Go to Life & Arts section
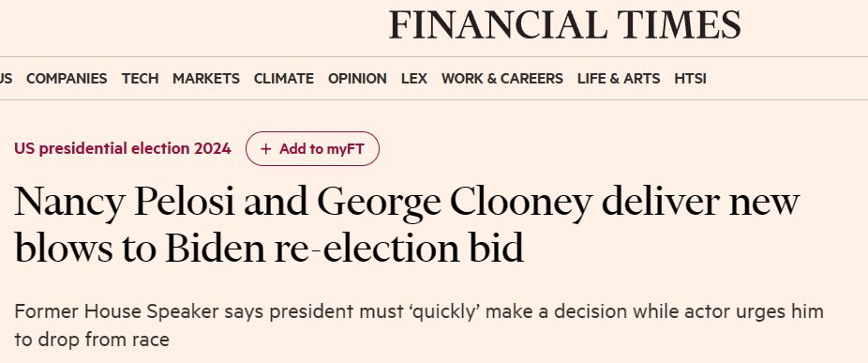Image resolution: width=868 pixels, height=363 pixels. [619, 79]
